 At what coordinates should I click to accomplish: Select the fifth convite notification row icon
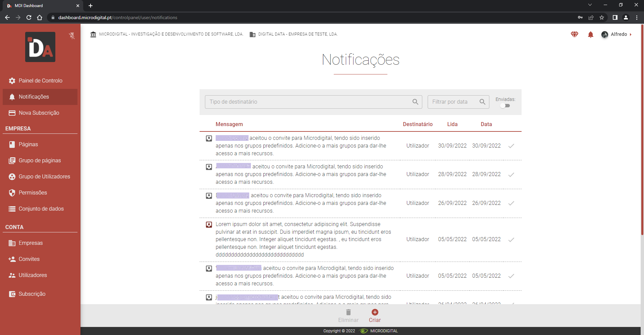click(209, 268)
